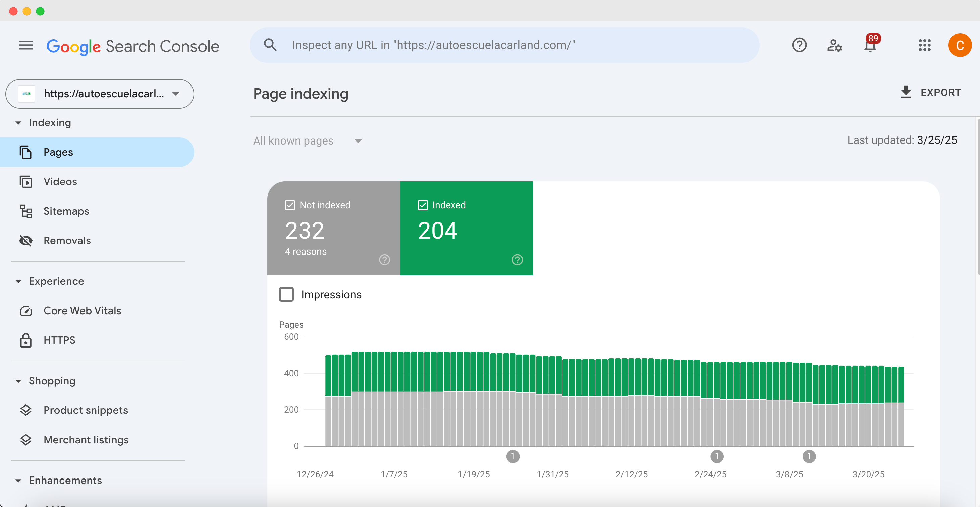Click help icon on Not indexed card

[x=385, y=260]
